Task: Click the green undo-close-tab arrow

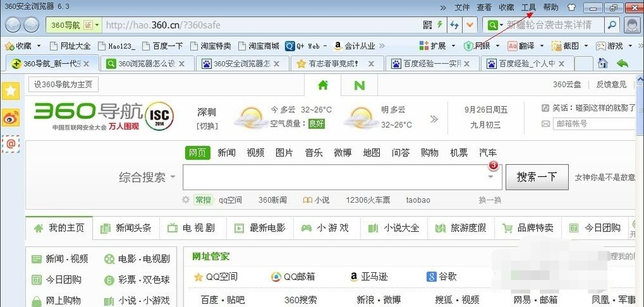Action: click(x=623, y=63)
